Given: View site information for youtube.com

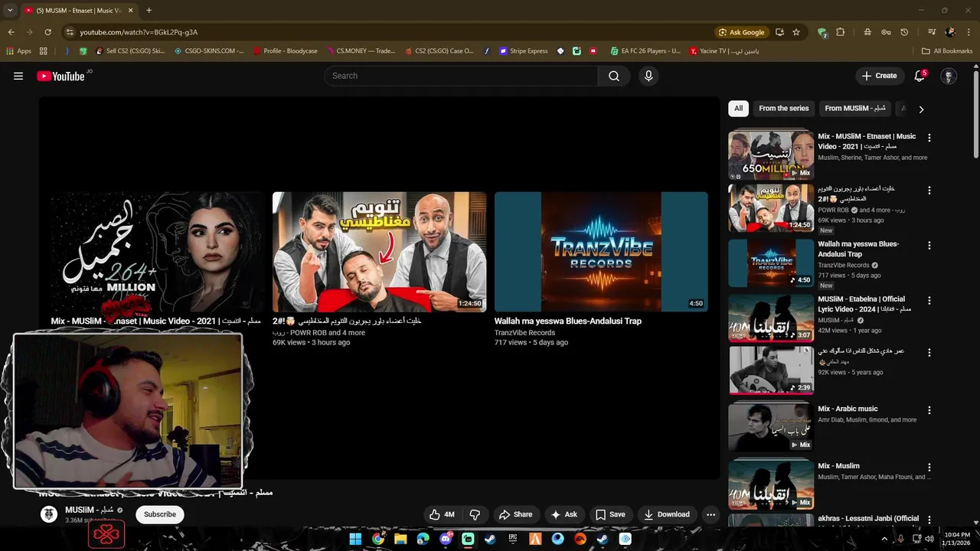Looking at the screenshot, I should pyautogui.click(x=70, y=32).
